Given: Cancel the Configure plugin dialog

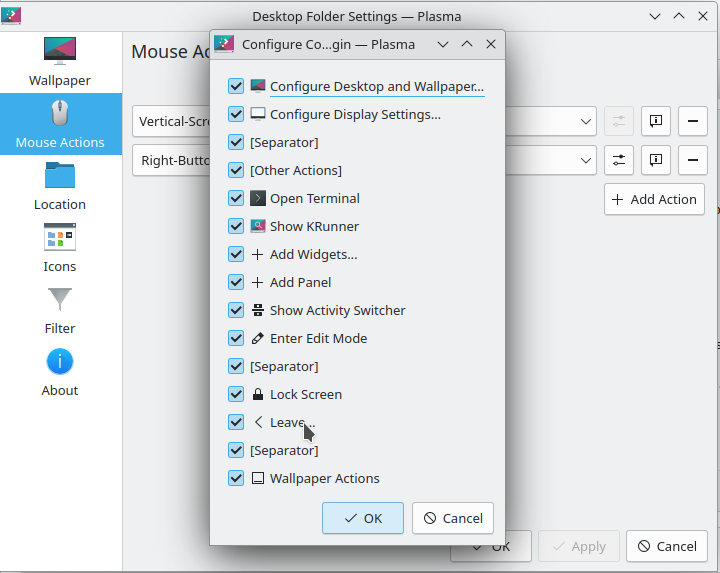Looking at the screenshot, I should click(x=453, y=518).
